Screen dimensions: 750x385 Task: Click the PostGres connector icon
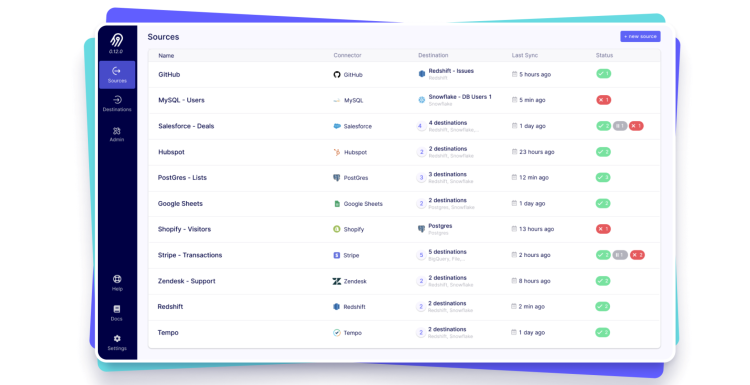[x=337, y=178]
